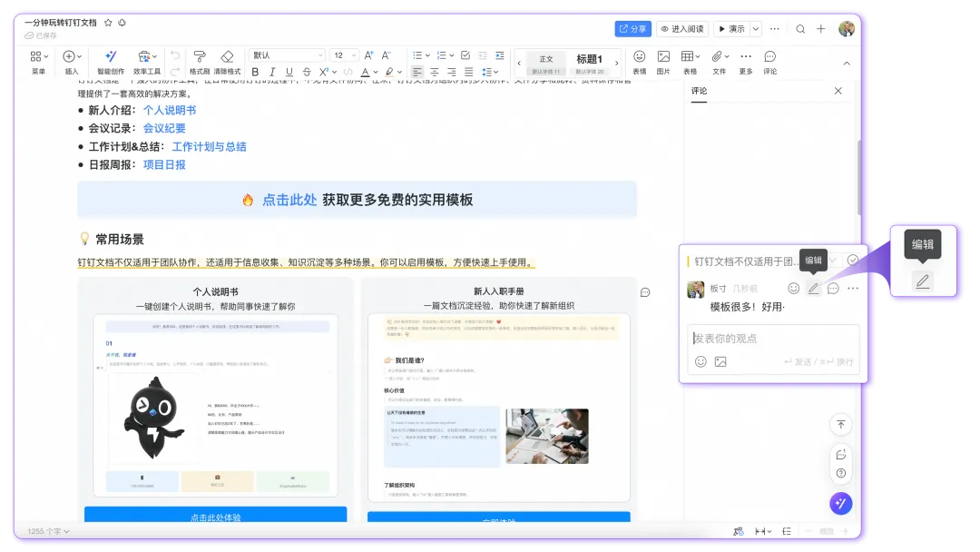Toggle bold formatting

(255, 72)
